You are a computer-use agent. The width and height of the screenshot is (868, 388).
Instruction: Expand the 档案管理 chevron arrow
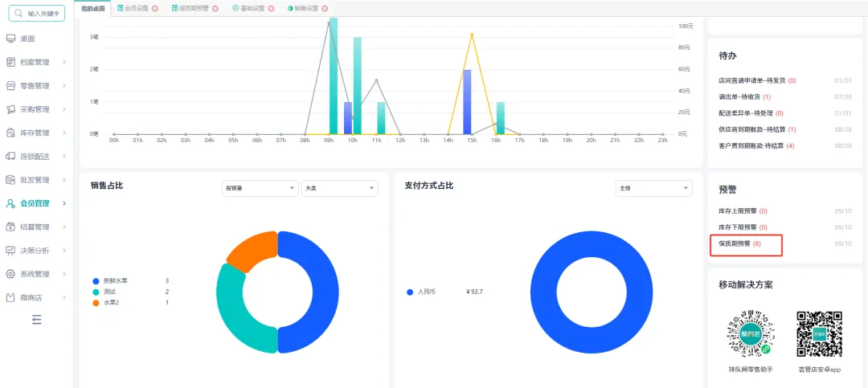(x=64, y=62)
